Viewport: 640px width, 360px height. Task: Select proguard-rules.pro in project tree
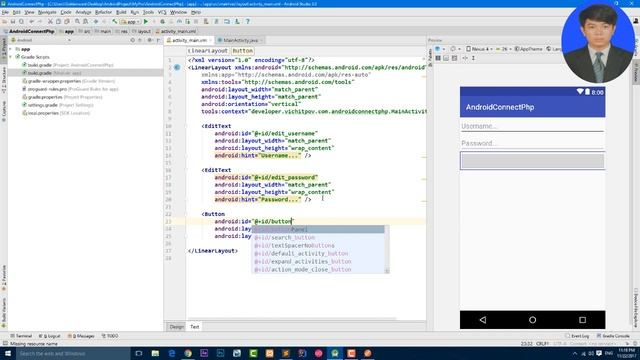[70, 89]
